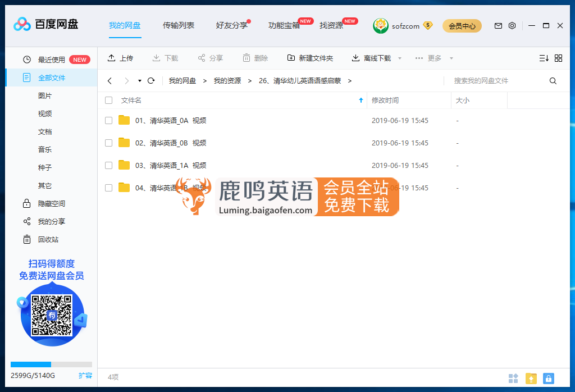
Task: Click the gold membership badge icon
Action: pos(427,25)
